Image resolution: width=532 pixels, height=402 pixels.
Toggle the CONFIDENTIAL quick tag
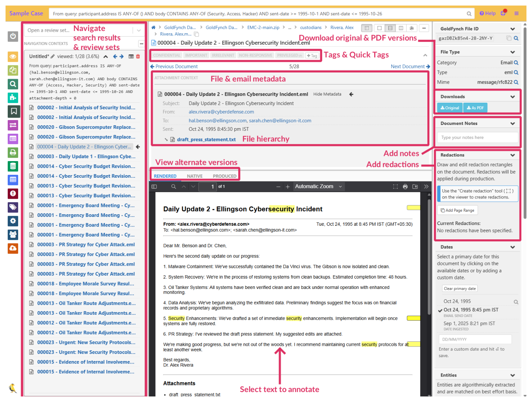(167, 55)
